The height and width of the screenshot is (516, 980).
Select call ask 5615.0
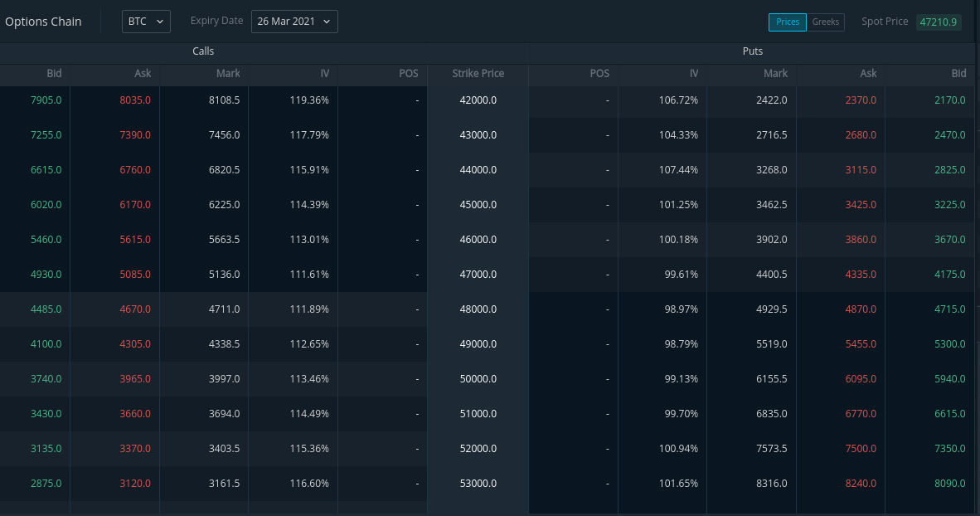(x=135, y=240)
